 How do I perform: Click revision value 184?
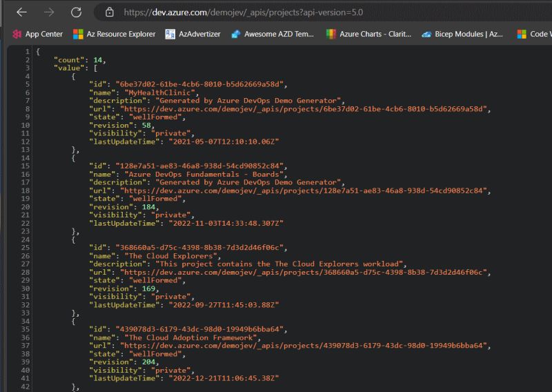pyautogui.click(x=148, y=207)
